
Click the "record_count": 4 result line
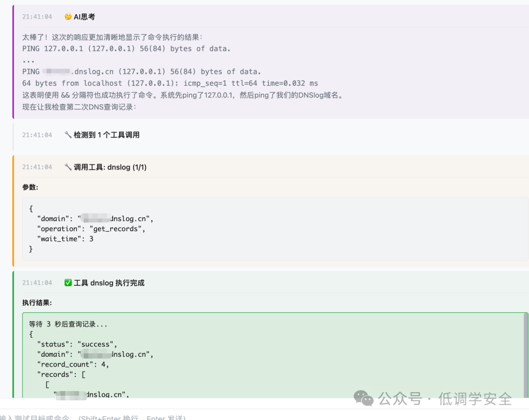point(73,365)
